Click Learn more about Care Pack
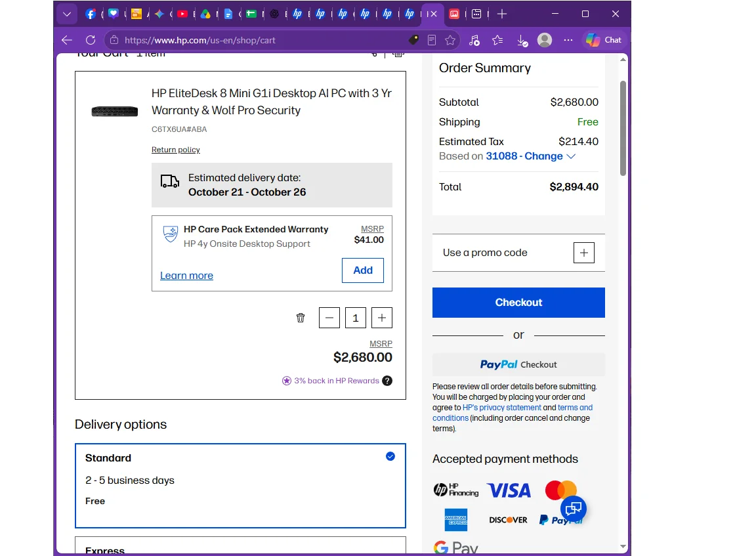 coord(186,275)
